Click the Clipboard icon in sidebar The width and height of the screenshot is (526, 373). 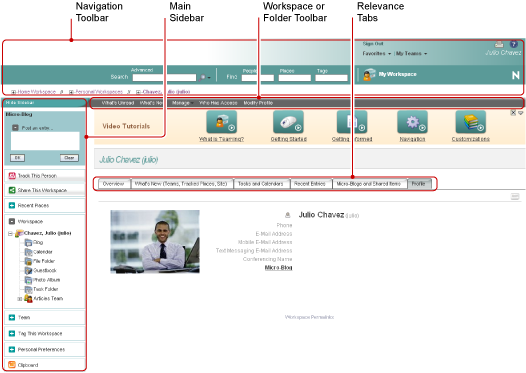pyautogui.click(x=12, y=365)
